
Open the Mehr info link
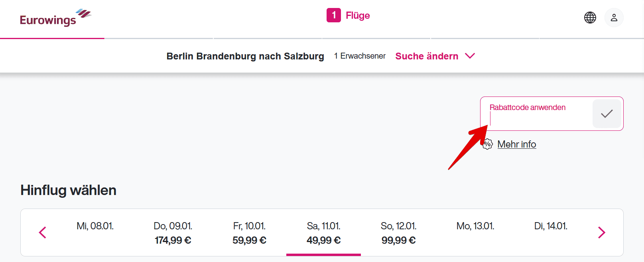tap(516, 144)
